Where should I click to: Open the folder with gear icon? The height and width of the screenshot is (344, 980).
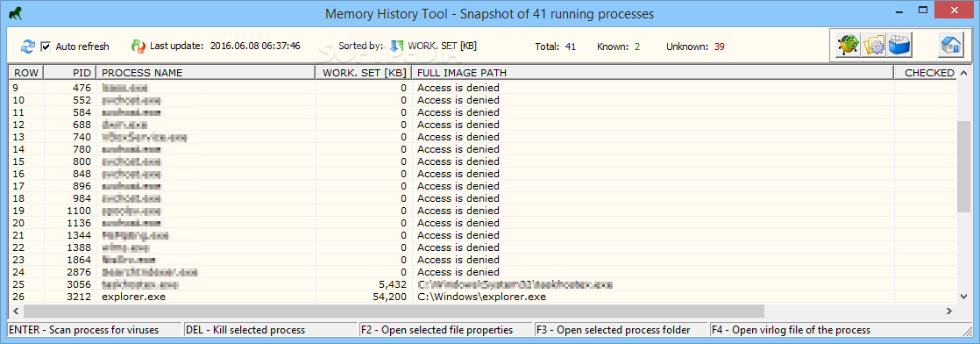click(x=874, y=45)
